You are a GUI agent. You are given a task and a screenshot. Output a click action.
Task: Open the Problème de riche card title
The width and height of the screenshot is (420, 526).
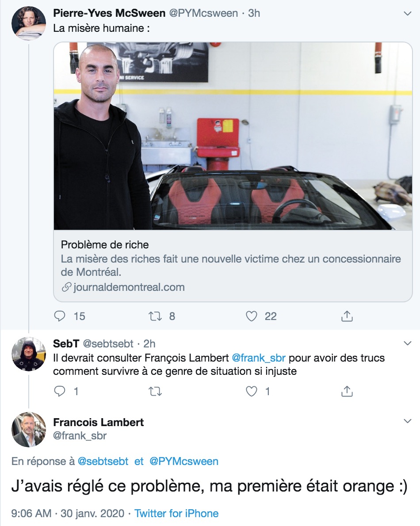(105, 244)
